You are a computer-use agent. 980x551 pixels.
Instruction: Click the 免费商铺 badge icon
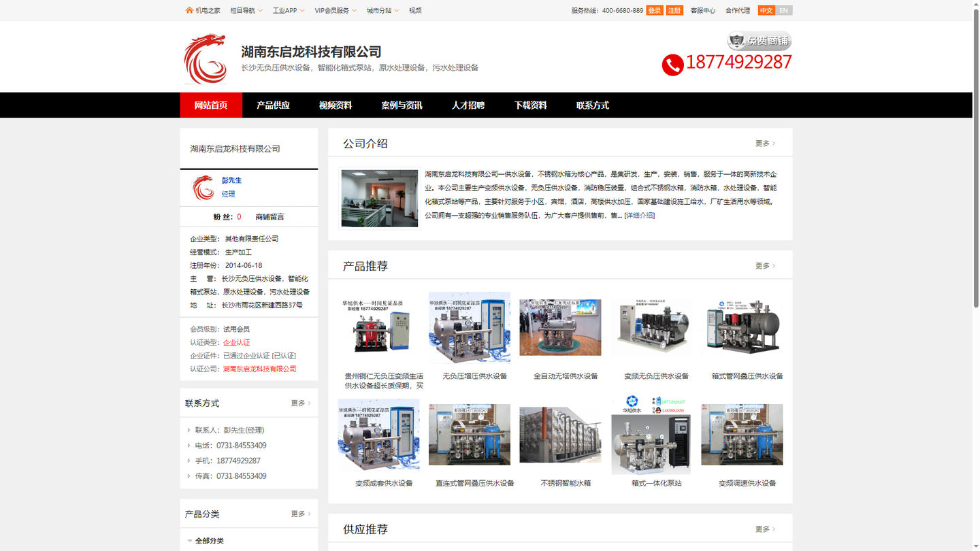click(759, 41)
